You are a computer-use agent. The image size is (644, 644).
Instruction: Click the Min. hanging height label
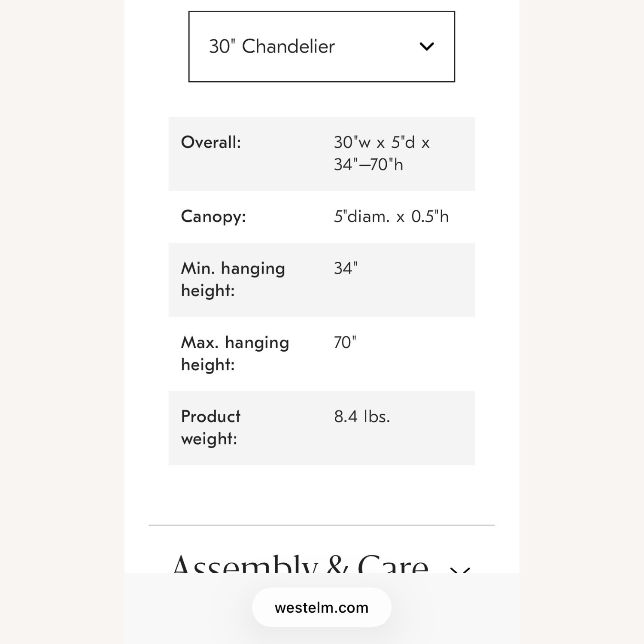tap(233, 279)
